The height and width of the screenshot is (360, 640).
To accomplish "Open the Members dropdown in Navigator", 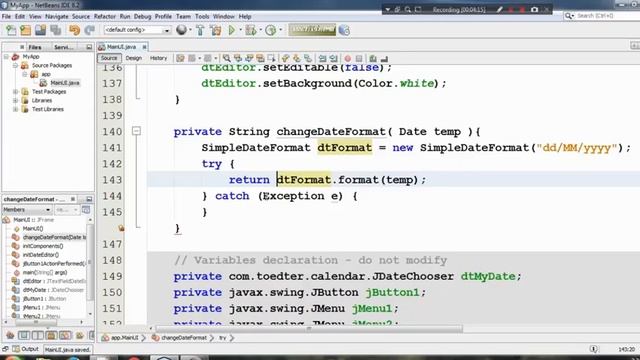I will point(27,210).
